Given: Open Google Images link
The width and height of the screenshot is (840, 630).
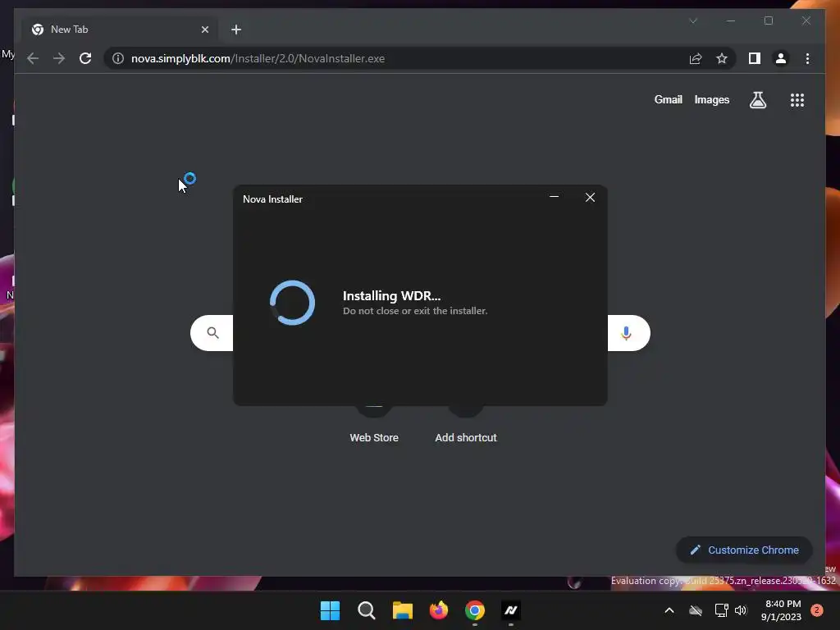Looking at the screenshot, I should coord(711,99).
